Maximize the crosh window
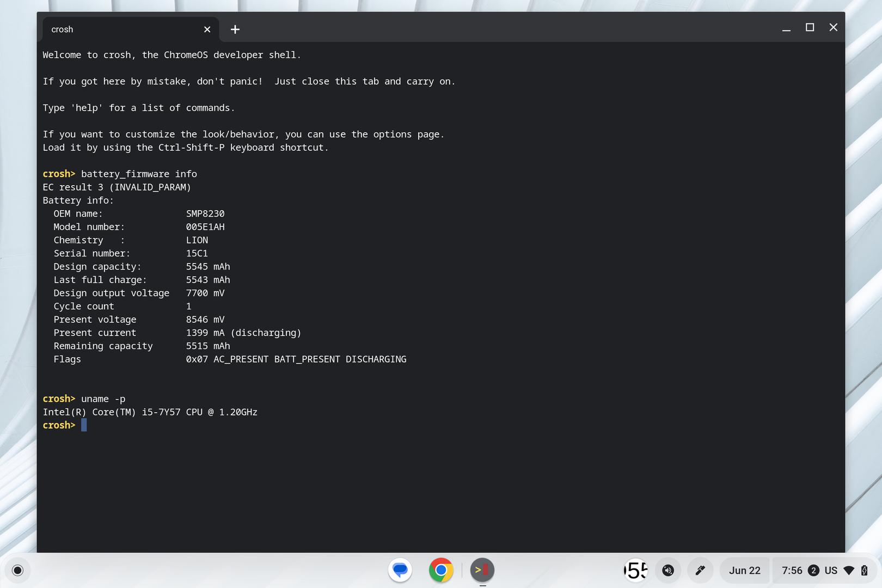This screenshot has width=882, height=588. [810, 27]
